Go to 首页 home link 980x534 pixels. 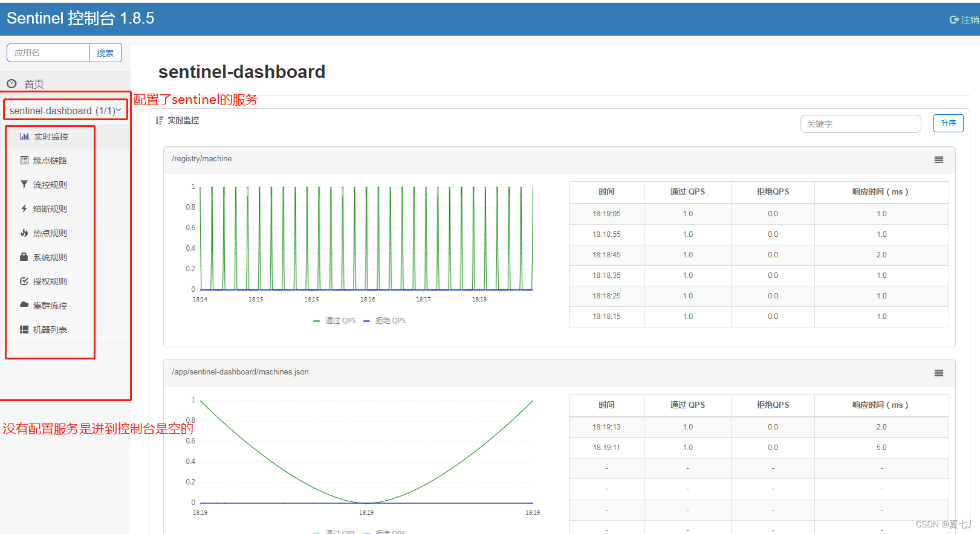pyautogui.click(x=34, y=84)
